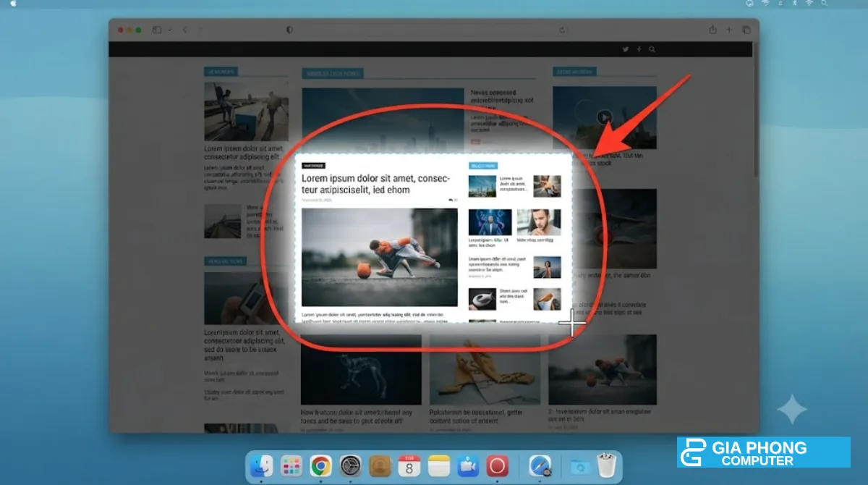Viewport: 868px width, 485px height.
Task: Open the comments icon under main headline
Action: click(453, 200)
